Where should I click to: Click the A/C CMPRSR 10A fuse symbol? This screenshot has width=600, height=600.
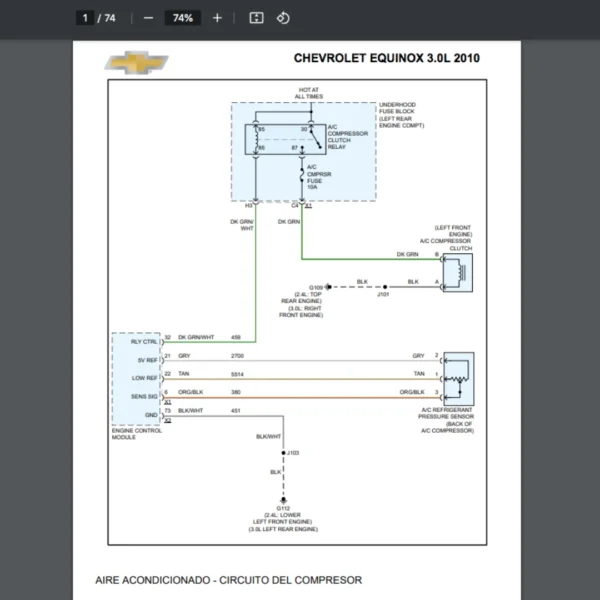point(302,176)
